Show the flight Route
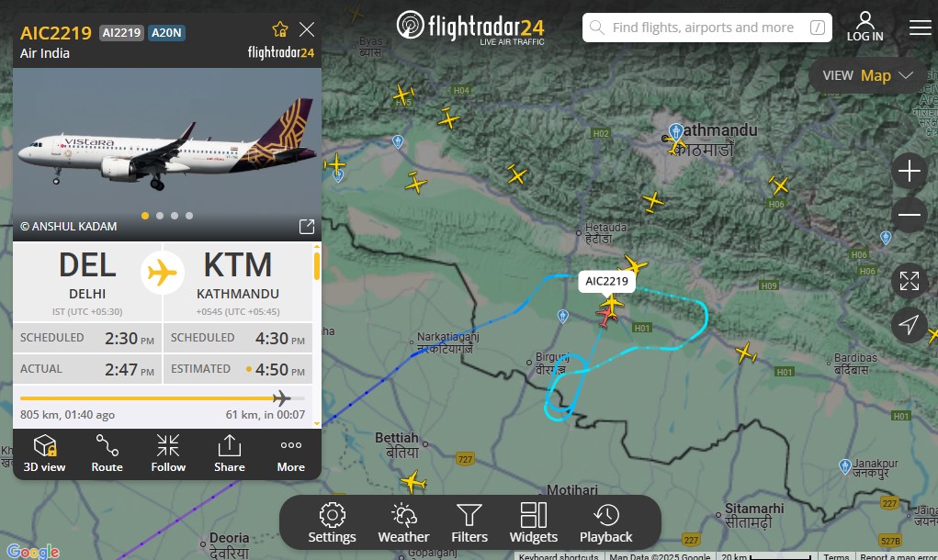938x560 pixels. pos(107,454)
